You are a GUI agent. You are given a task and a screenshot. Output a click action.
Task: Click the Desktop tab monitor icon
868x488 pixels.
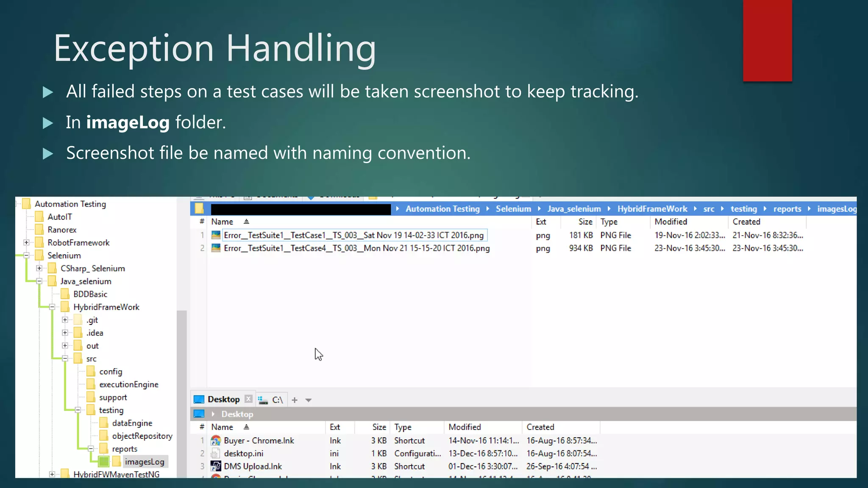point(199,399)
